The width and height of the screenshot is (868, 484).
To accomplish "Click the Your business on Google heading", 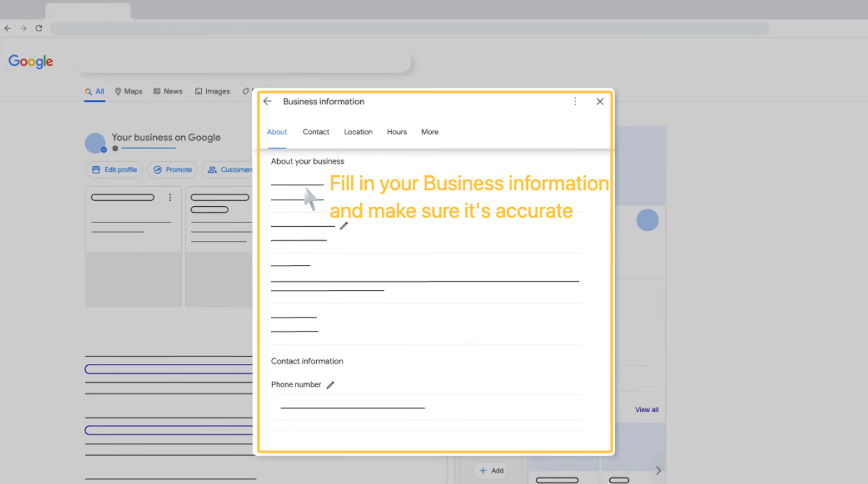I will click(x=166, y=137).
